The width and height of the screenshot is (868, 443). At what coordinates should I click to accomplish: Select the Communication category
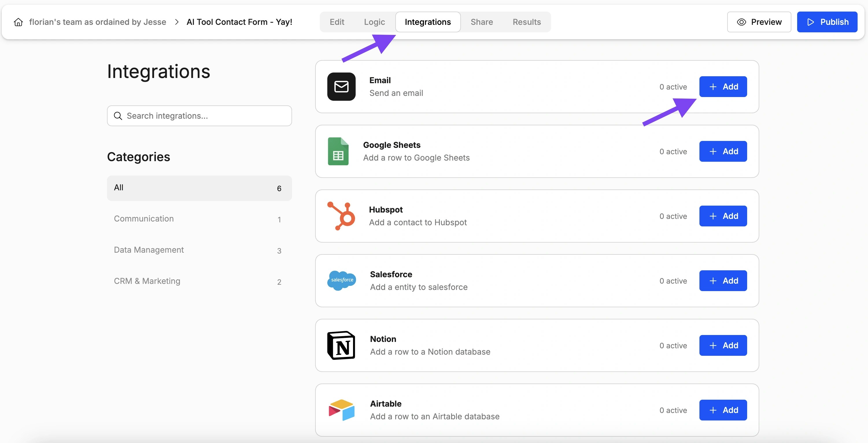143,219
